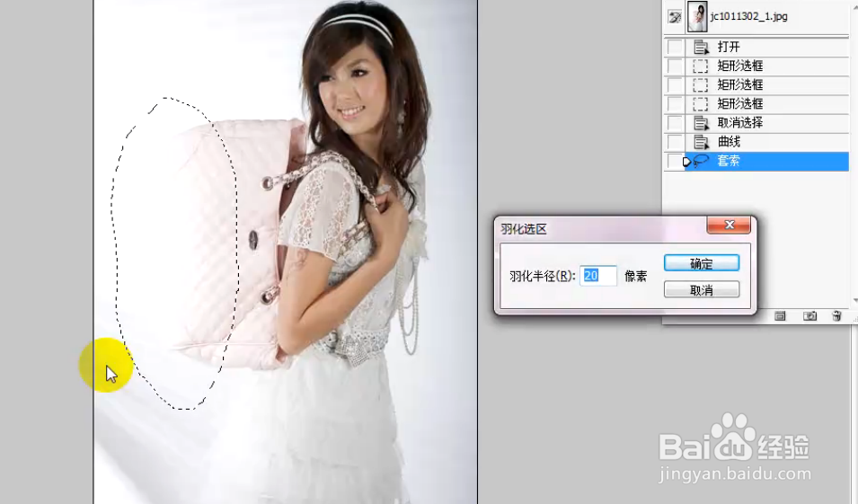The width and height of the screenshot is (858, 504).
Task: Toggle history brush source for the snapshot
Action: (675, 16)
